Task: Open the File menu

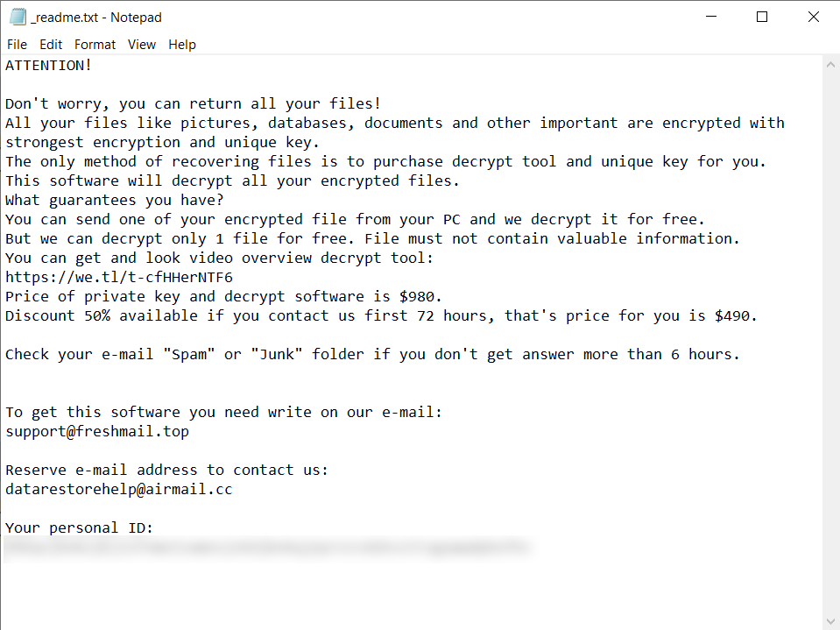Action: (x=17, y=45)
